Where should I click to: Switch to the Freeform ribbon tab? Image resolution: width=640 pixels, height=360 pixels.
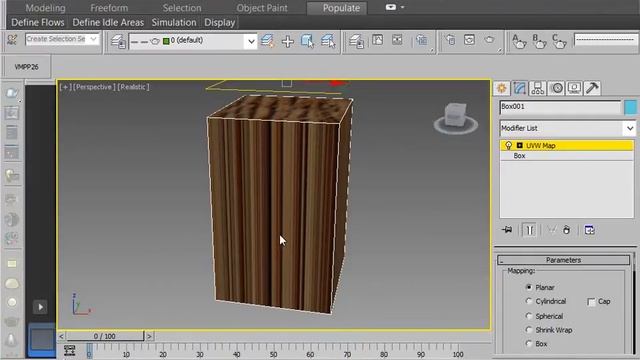coord(109,8)
